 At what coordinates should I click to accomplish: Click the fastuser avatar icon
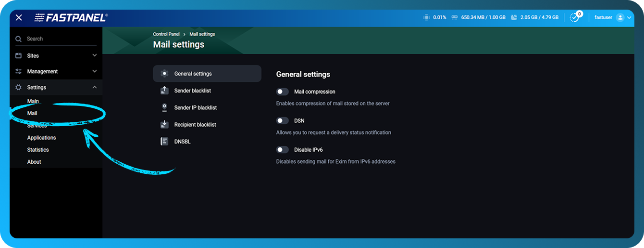(619, 17)
